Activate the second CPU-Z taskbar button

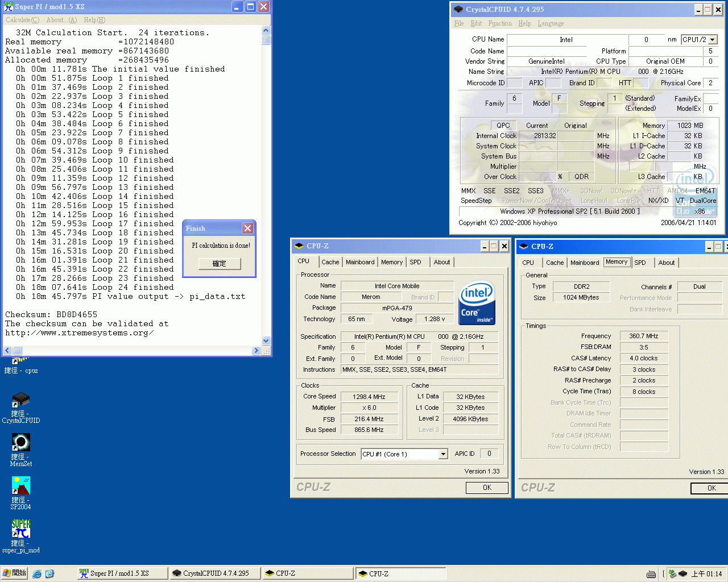401,573
